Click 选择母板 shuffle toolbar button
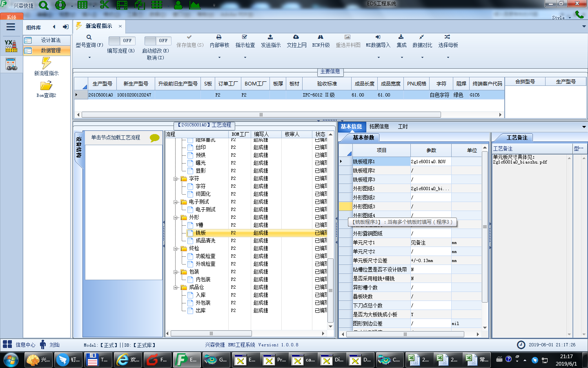Image resolution: width=588 pixels, height=368 pixels. pyautogui.click(x=448, y=41)
